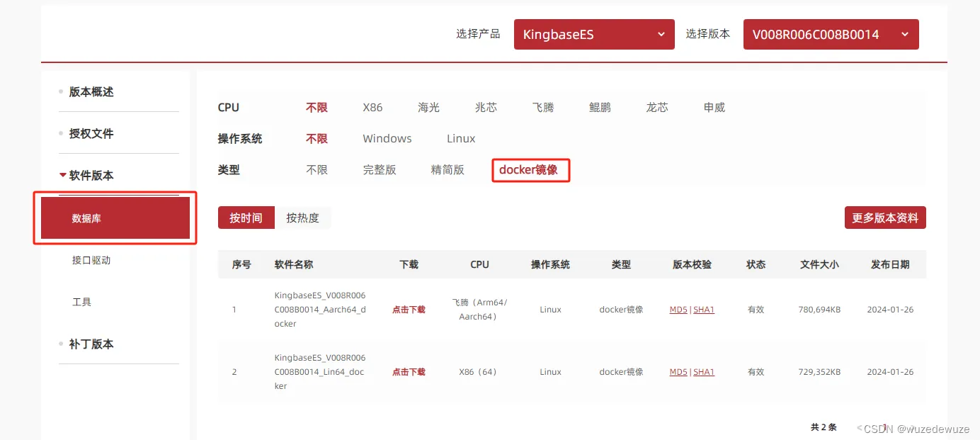Filter CPU by 龙芯
This screenshot has height=440, width=980.
tap(657, 108)
